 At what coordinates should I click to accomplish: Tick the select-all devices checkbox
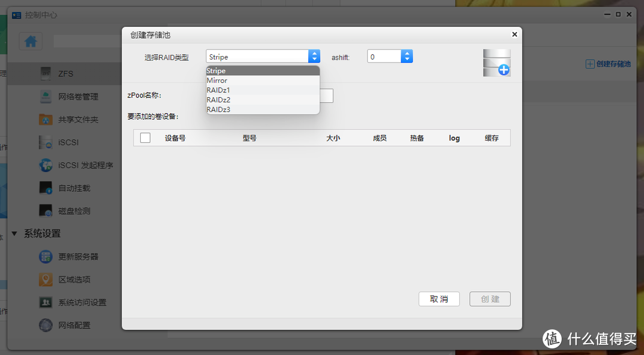pos(145,138)
